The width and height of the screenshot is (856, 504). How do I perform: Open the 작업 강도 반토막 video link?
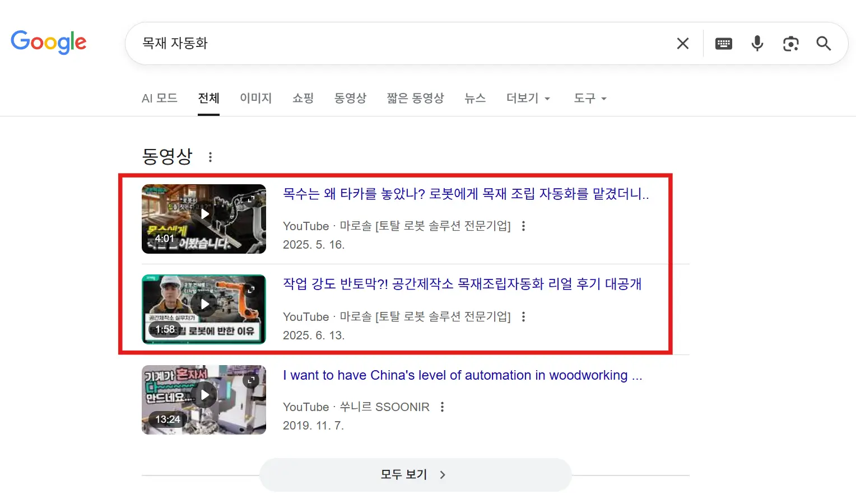462,284
